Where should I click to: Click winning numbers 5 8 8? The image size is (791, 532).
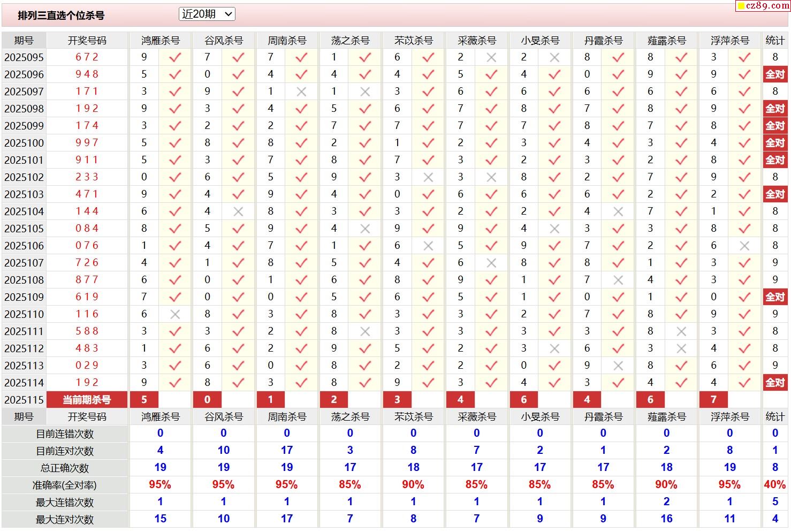(87, 331)
